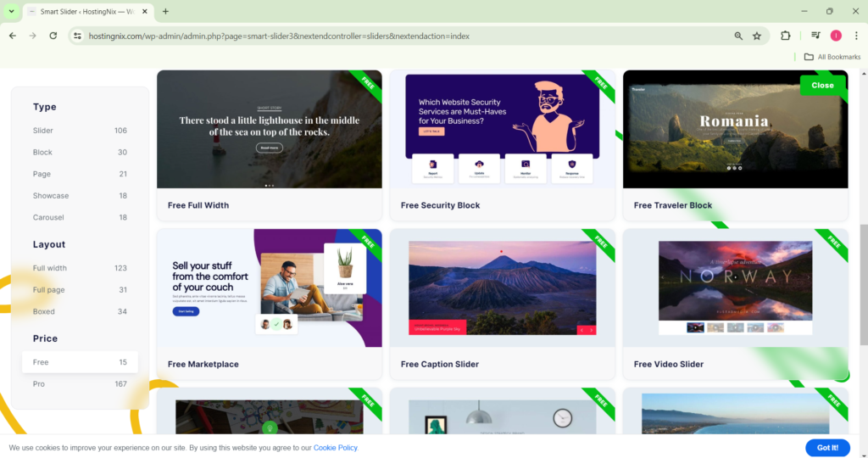Image resolution: width=868 pixels, height=458 pixels.
Task: Select the Full page layout filter
Action: pos(80,289)
